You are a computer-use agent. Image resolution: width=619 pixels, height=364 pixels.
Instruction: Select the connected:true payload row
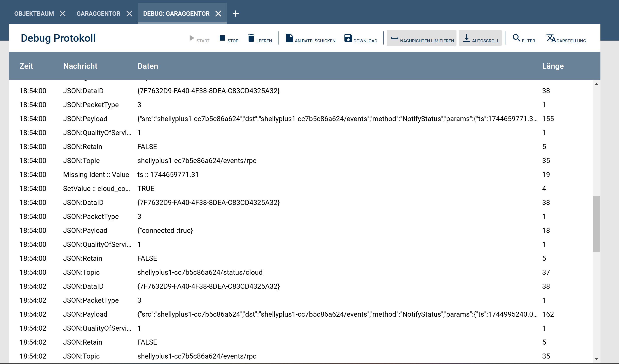coord(165,230)
